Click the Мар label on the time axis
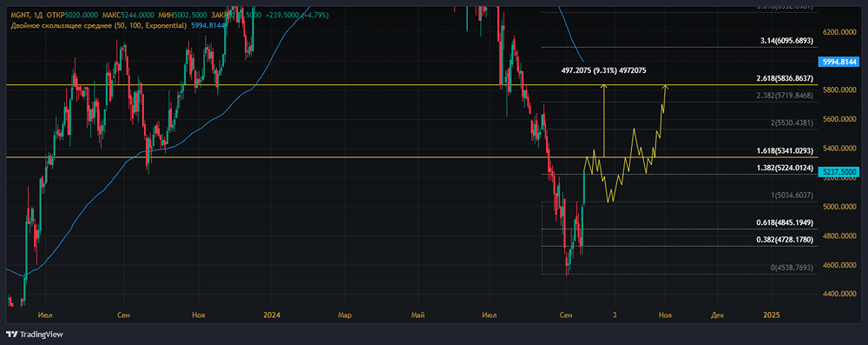Image resolution: width=868 pixels, height=345 pixels. click(x=345, y=315)
